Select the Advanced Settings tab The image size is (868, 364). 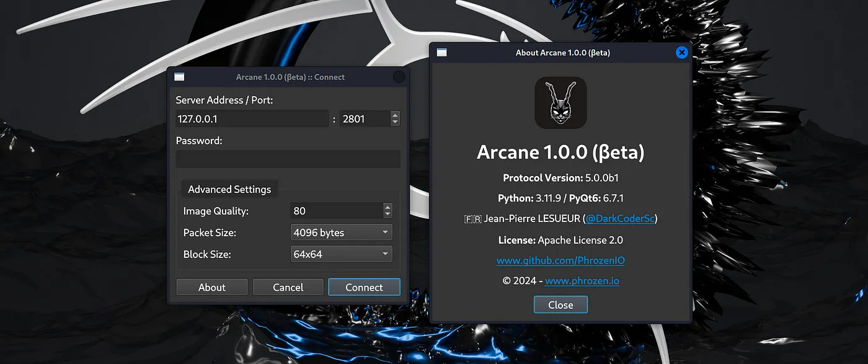[x=229, y=189]
